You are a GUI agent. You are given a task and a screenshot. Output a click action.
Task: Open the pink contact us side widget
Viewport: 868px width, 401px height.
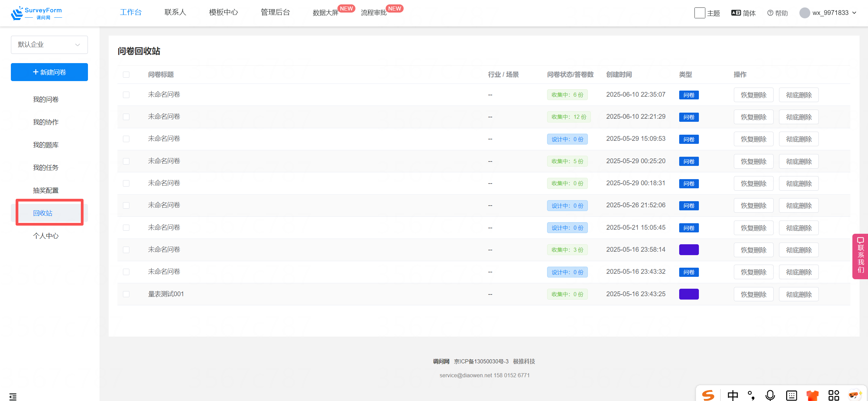click(x=861, y=256)
